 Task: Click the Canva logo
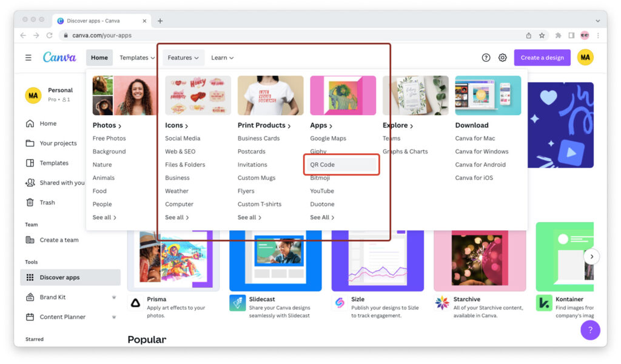[x=59, y=58]
